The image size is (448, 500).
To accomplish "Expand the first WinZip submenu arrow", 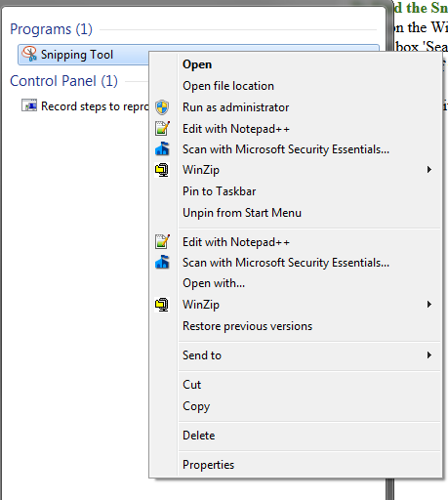I will (429, 170).
